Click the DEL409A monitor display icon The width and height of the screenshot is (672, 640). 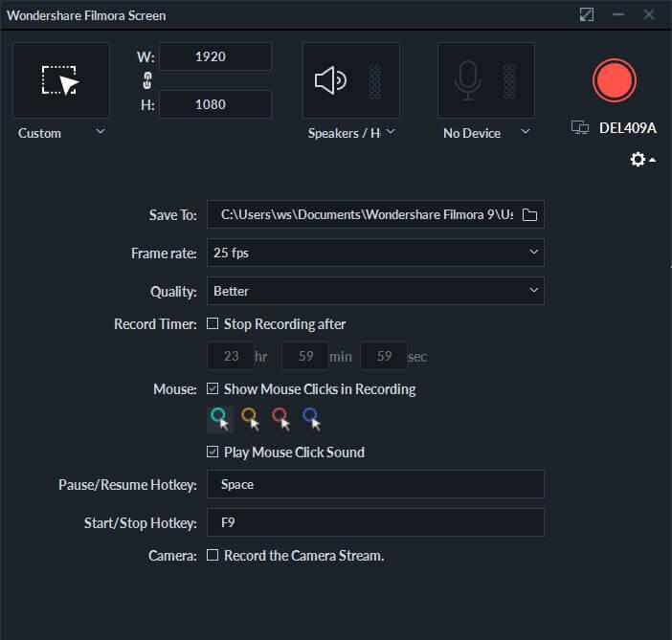[x=580, y=127]
